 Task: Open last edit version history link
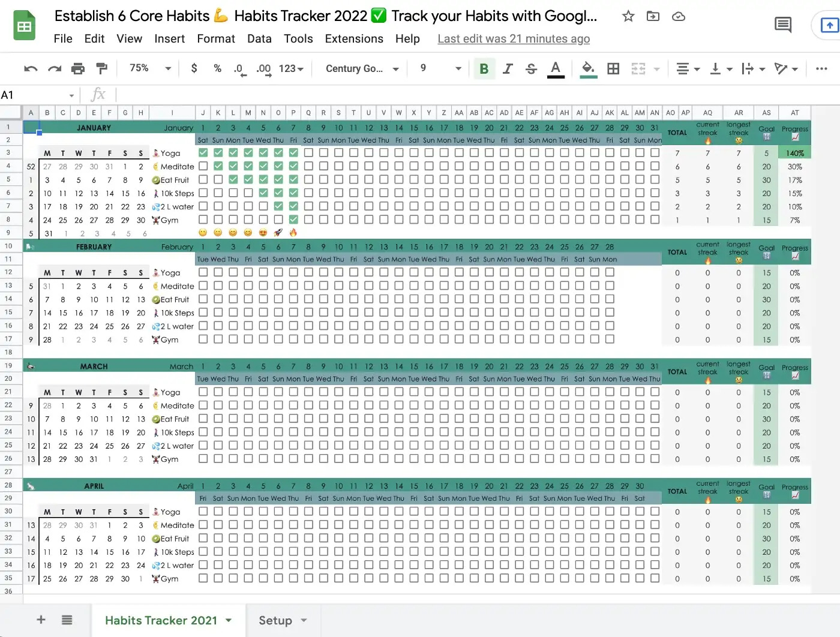tap(514, 38)
